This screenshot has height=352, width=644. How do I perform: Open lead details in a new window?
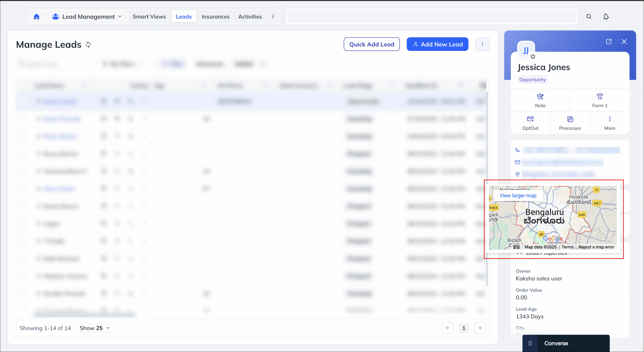pyautogui.click(x=609, y=42)
